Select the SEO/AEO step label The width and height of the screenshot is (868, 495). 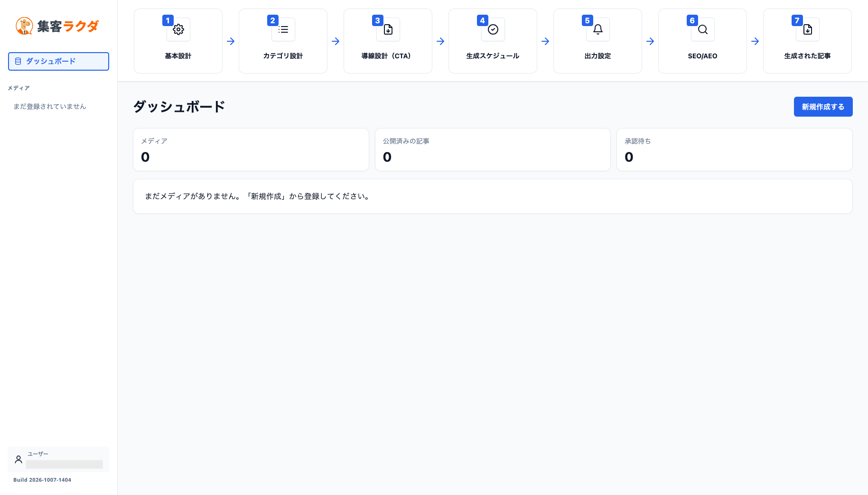(x=702, y=56)
